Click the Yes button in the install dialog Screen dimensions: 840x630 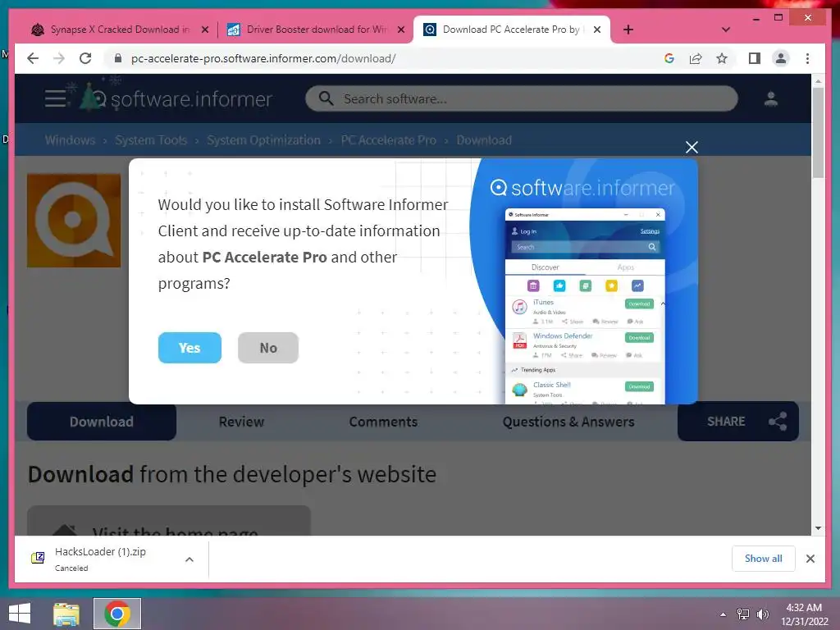pyautogui.click(x=189, y=348)
